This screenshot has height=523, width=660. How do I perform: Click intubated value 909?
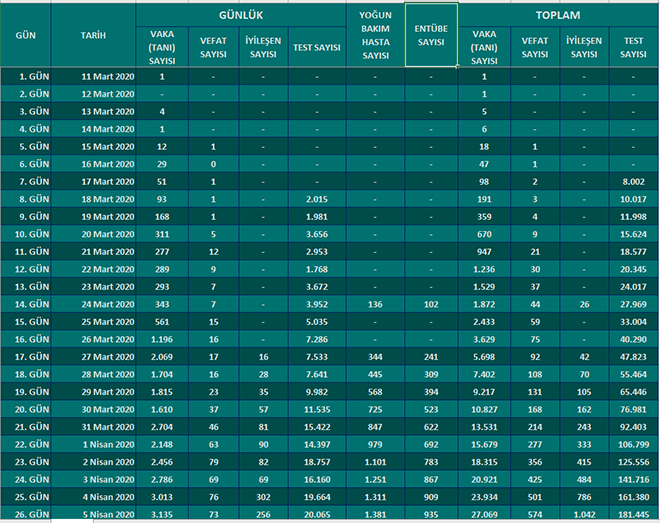click(x=431, y=497)
